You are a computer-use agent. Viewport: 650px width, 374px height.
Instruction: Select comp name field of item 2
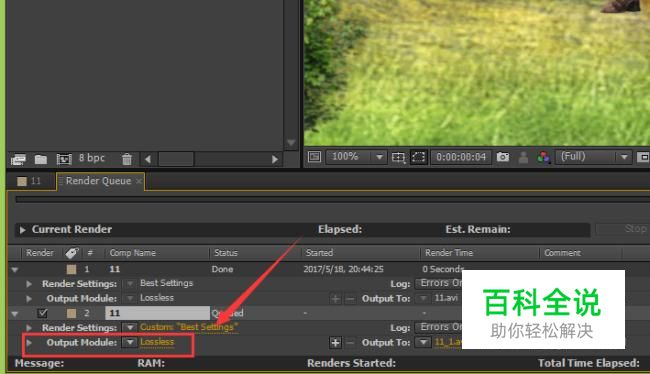(x=157, y=313)
